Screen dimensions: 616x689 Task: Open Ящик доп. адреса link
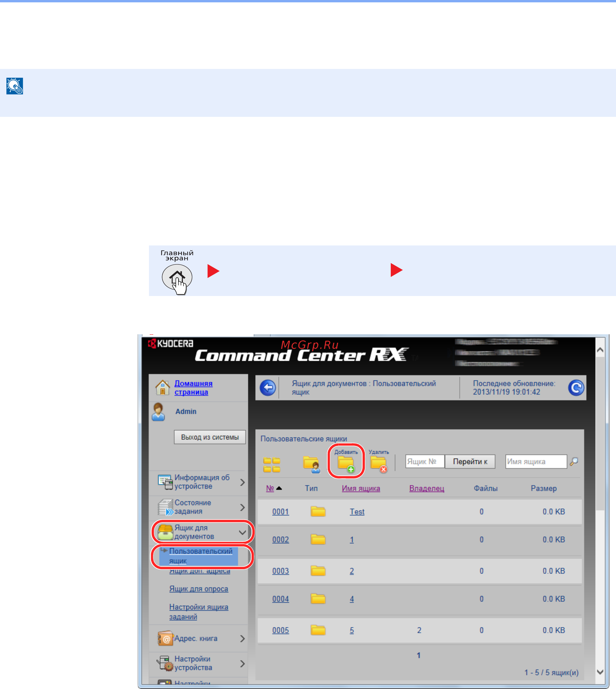200,572
